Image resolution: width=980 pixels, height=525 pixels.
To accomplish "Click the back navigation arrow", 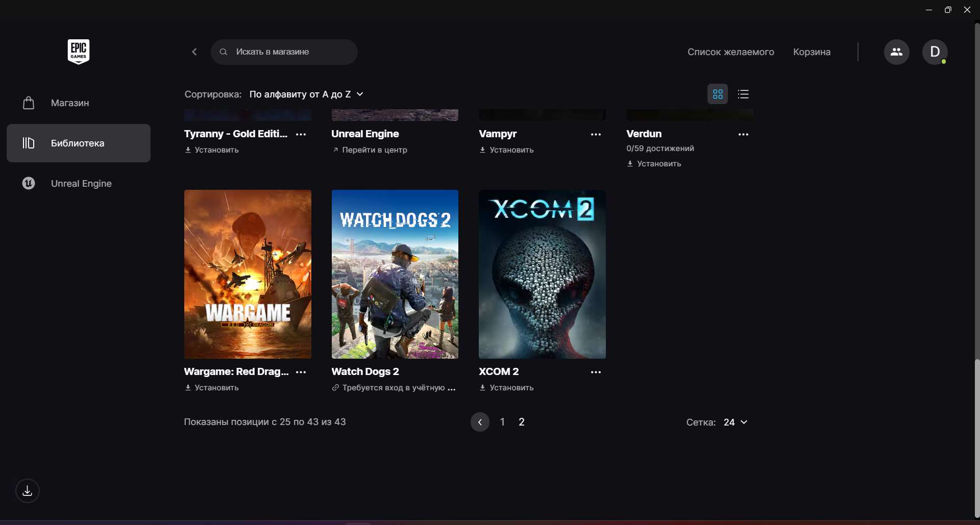I will 194,52.
